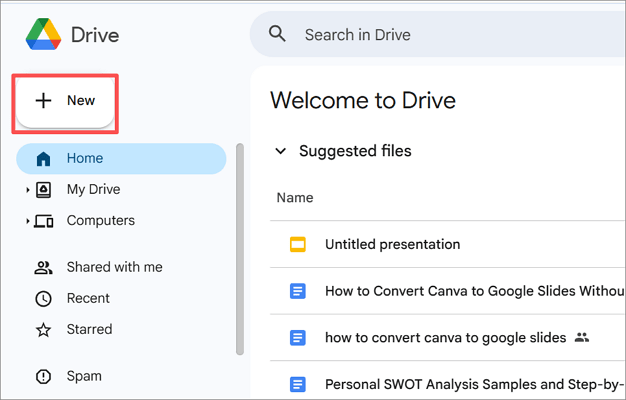This screenshot has height=400, width=626.
Task: Expand the Computers tree arrow
Action: [x=28, y=221]
